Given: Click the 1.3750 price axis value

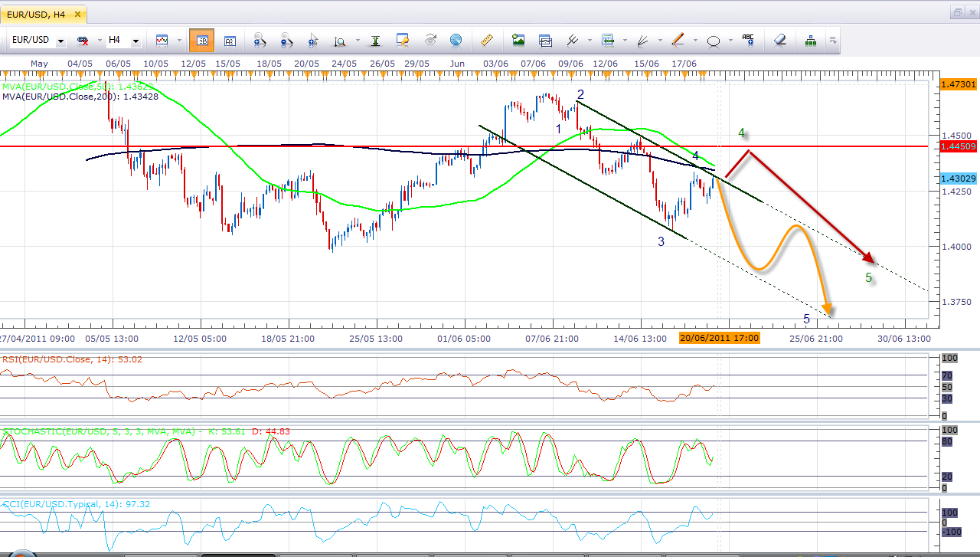Looking at the screenshot, I should [957, 301].
